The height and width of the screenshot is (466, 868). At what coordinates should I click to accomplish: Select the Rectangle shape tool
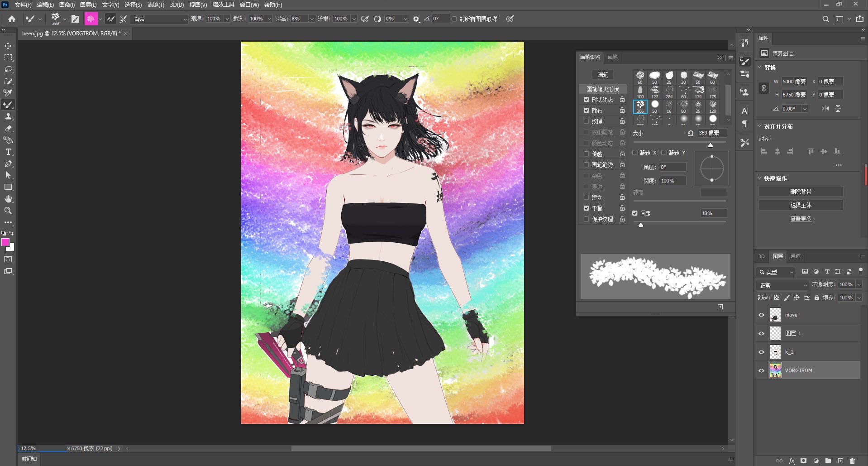point(8,187)
